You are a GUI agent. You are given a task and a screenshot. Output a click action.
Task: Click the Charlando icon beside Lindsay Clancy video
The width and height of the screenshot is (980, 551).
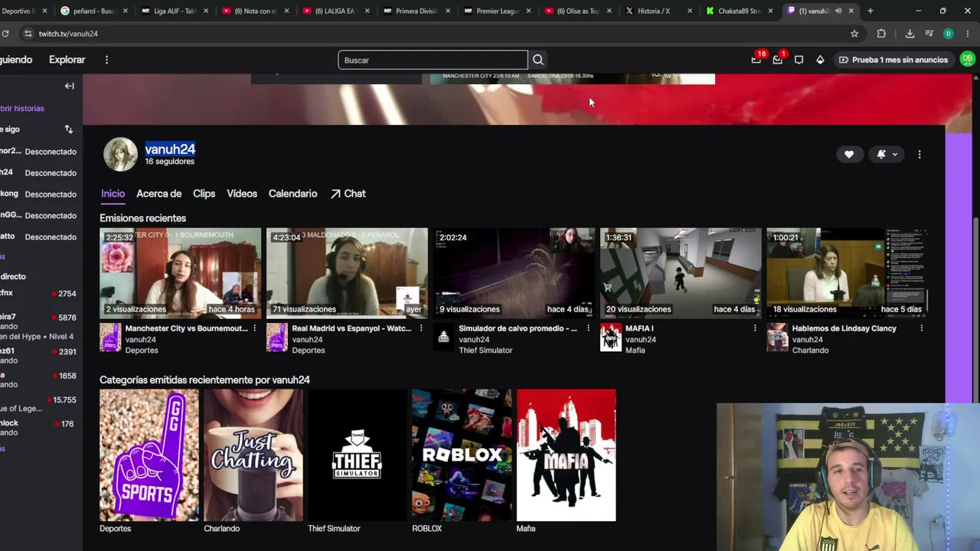click(x=777, y=337)
